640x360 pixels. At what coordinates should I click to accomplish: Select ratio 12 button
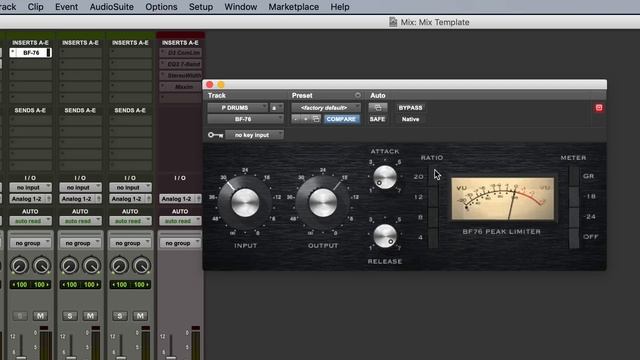[x=433, y=197]
